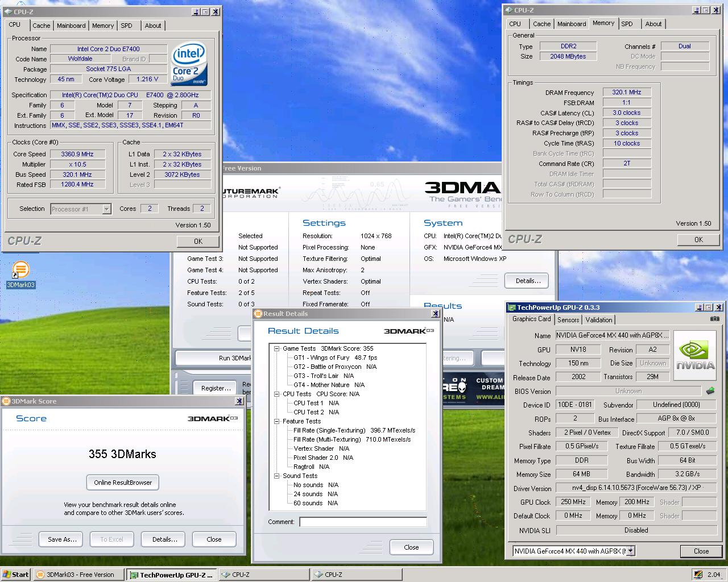Select GT1 - Wings of Fury result row
The image size is (728, 582).
335,357
